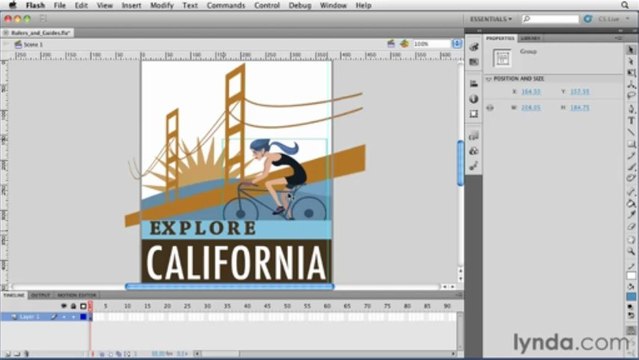This screenshot has height=360, width=639.
Task: Open the File menu
Action: click(x=59, y=5)
